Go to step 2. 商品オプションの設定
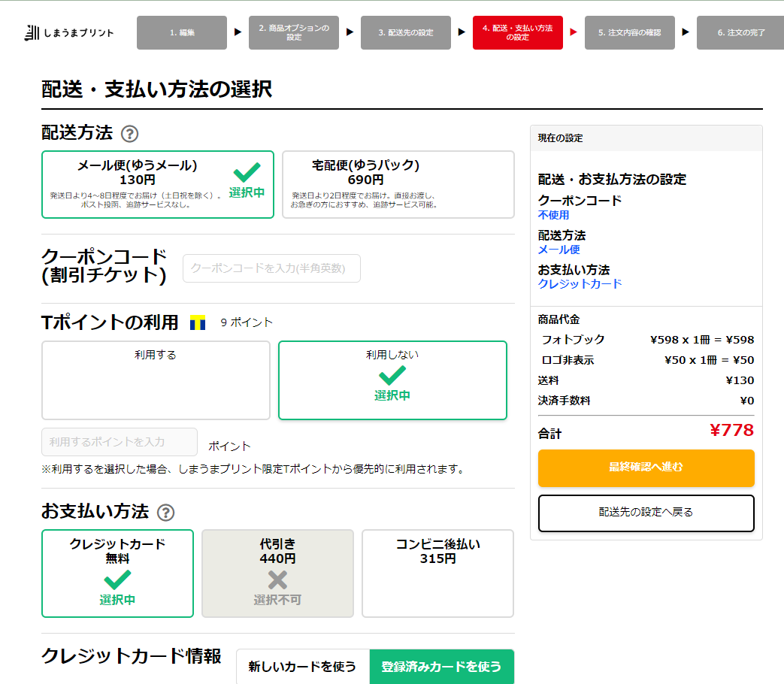The image size is (784, 684). coord(294,32)
